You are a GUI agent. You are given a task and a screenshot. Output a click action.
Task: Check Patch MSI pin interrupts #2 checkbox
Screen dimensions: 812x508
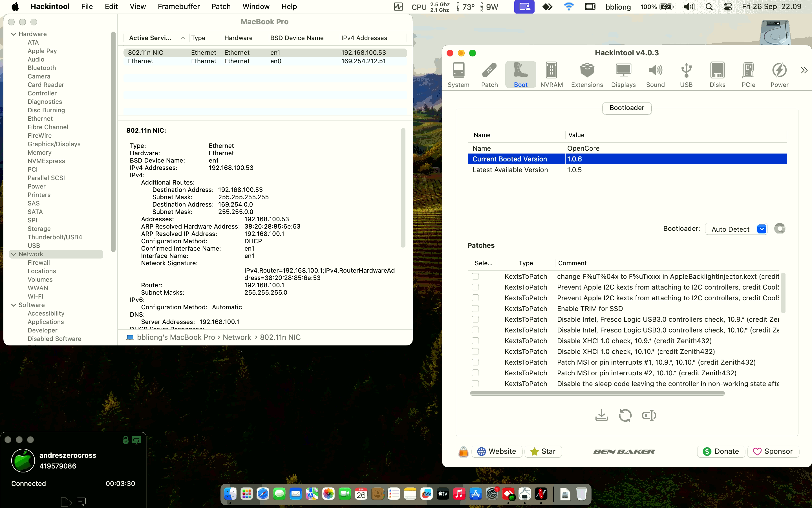pos(475,373)
